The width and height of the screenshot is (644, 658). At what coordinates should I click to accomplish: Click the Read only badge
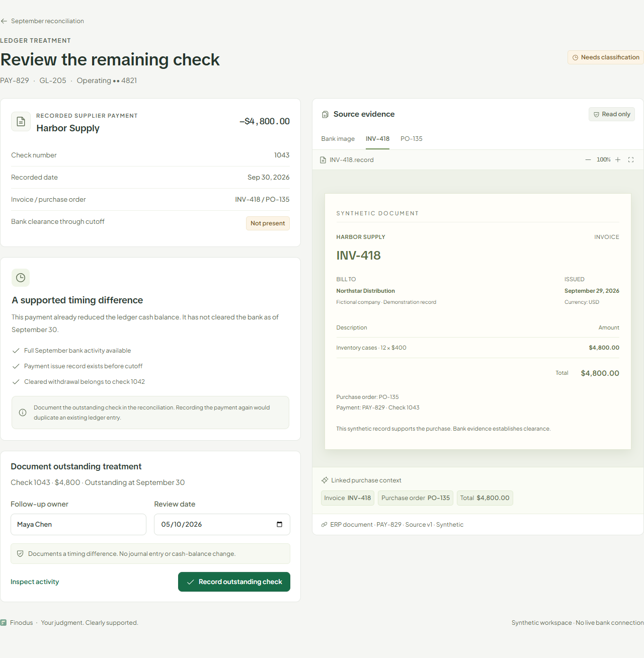click(x=612, y=114)
